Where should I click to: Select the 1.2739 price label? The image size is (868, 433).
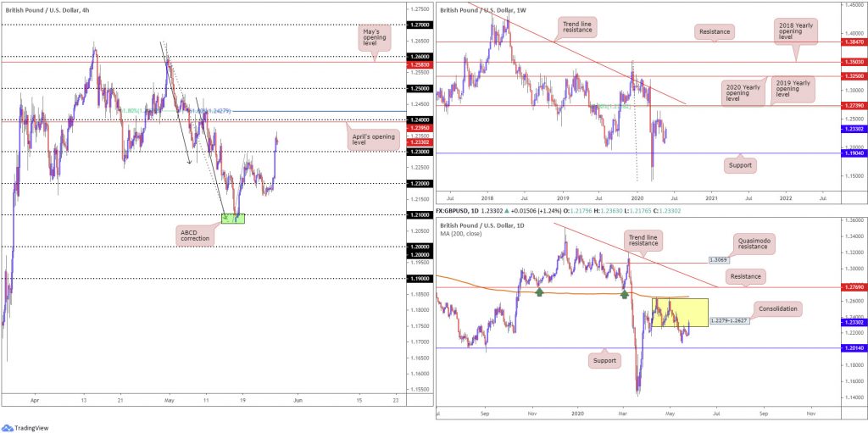point(853,105)
